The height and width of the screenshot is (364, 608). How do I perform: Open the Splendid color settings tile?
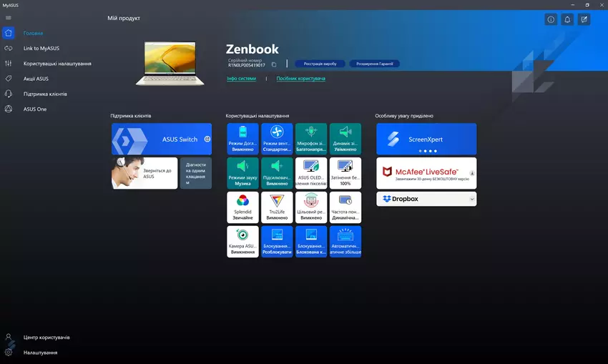242,207
